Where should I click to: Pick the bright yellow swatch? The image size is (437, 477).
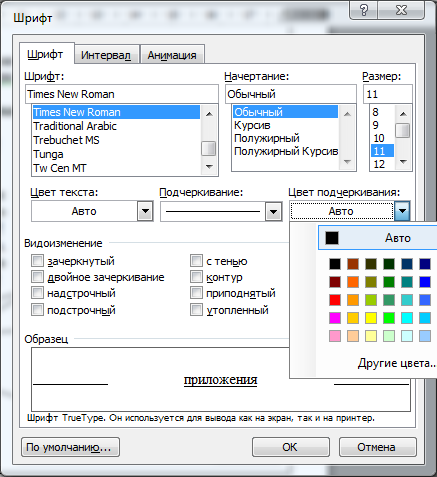click(x=371, y=318)
